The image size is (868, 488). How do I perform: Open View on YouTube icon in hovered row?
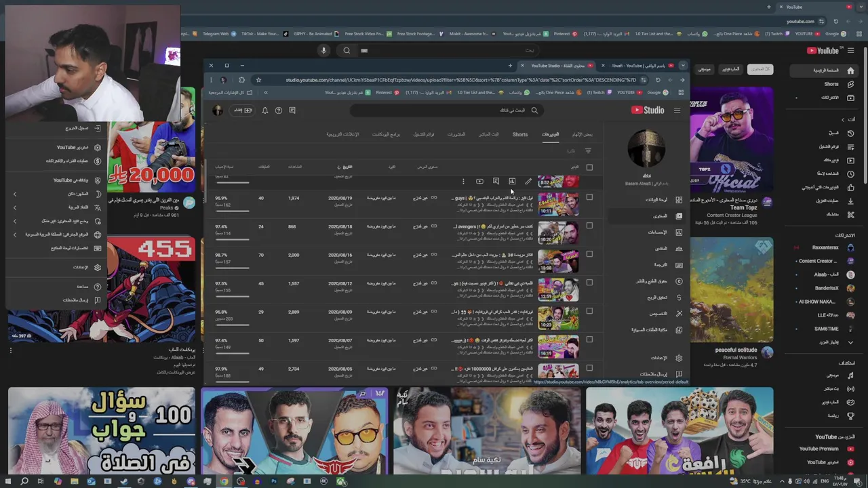point(479,182)
